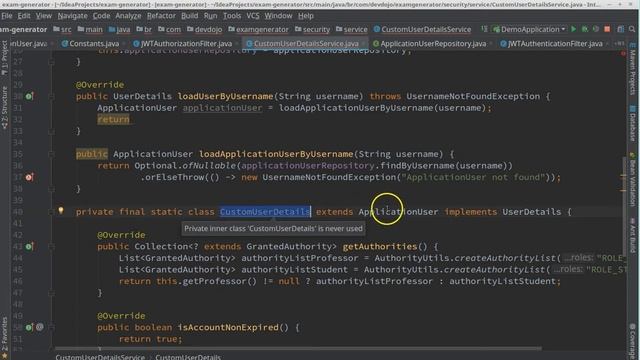Open the Build menu
This screenshot has width=640, height=360.
[x=189, y=16]
